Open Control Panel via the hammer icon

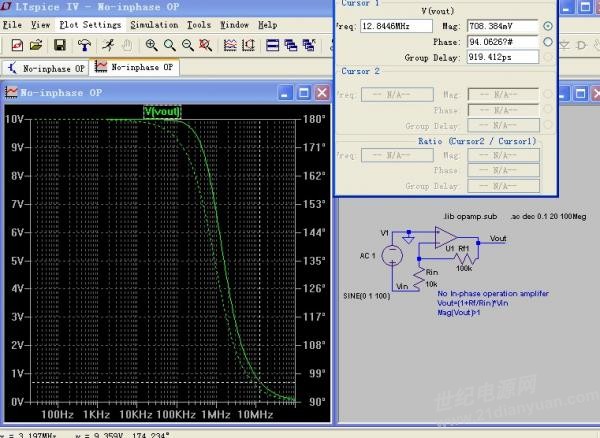83,45
